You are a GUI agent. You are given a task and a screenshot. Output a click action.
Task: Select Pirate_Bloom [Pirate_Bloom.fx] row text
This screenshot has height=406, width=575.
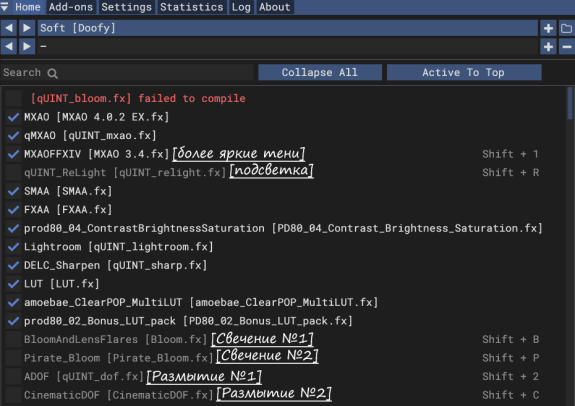pos(118,358)
